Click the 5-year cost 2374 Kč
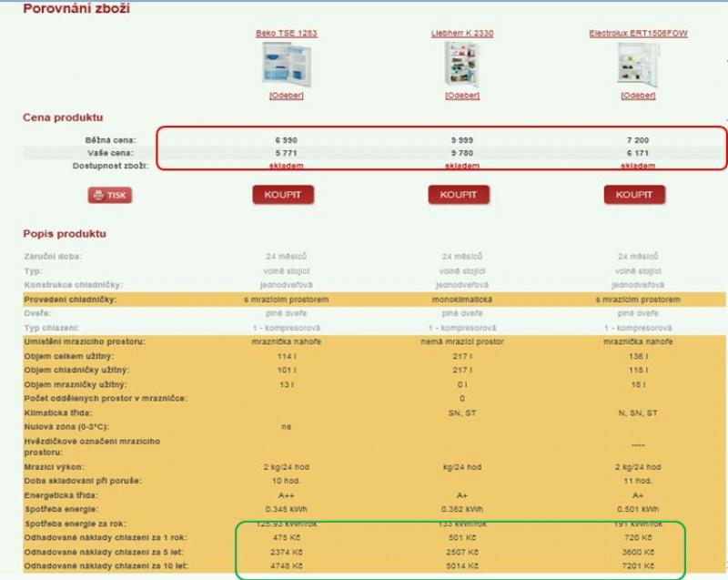Image resolution: width=728 pixels, height=580 pixels. click(x=287, y=552)
